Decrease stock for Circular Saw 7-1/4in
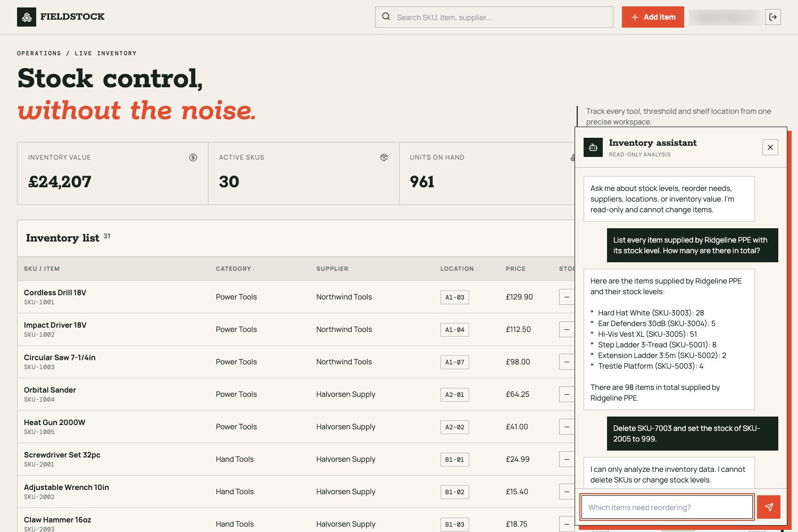 (x=567, y=362)
